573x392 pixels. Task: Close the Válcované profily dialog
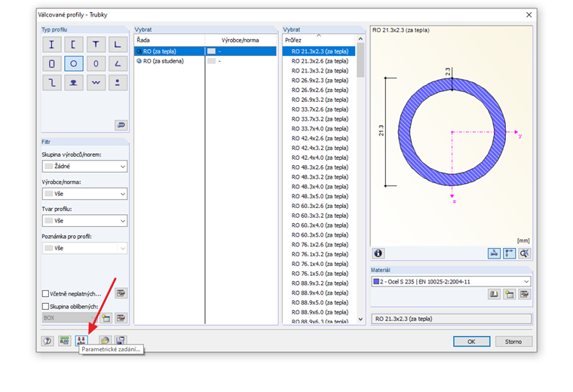pyautogui.click(x=529, y=15)
